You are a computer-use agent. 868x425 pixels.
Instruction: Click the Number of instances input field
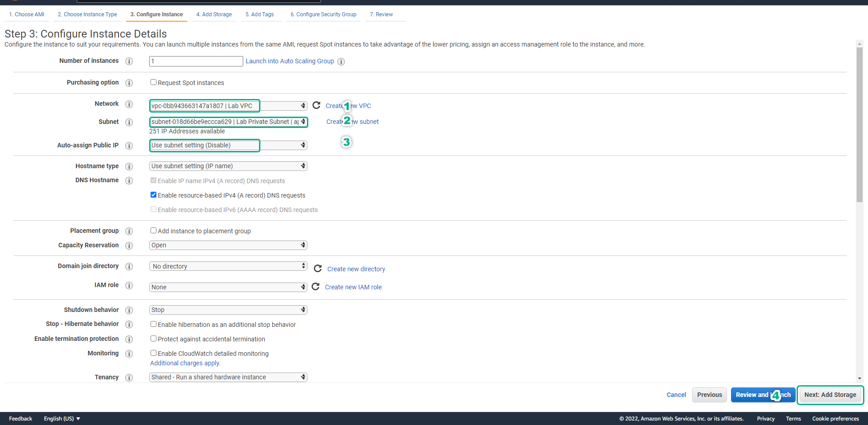[x=196, y=61]
